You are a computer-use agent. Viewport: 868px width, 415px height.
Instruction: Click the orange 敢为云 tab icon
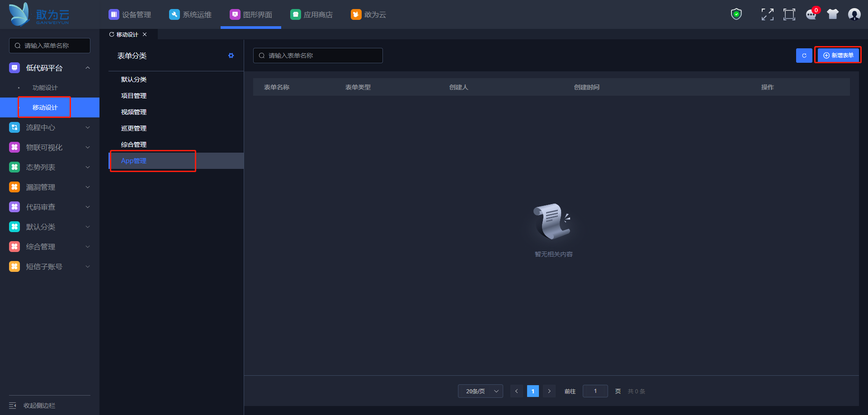click(x=356, y=14)
